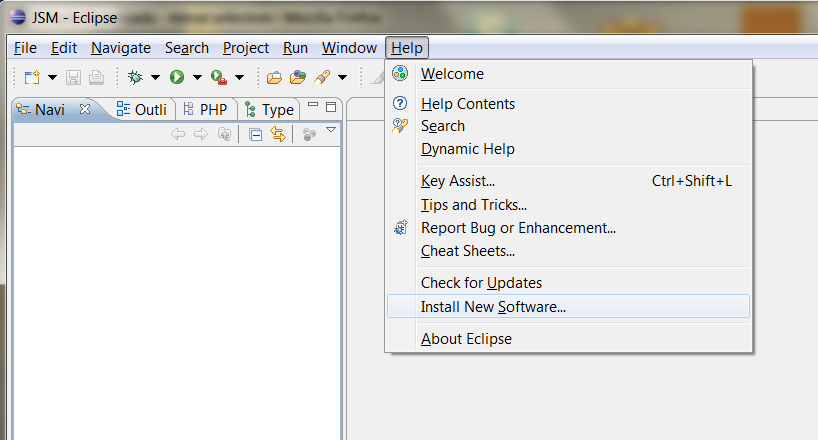Click the Print icon in toolbar

point(97,77)
